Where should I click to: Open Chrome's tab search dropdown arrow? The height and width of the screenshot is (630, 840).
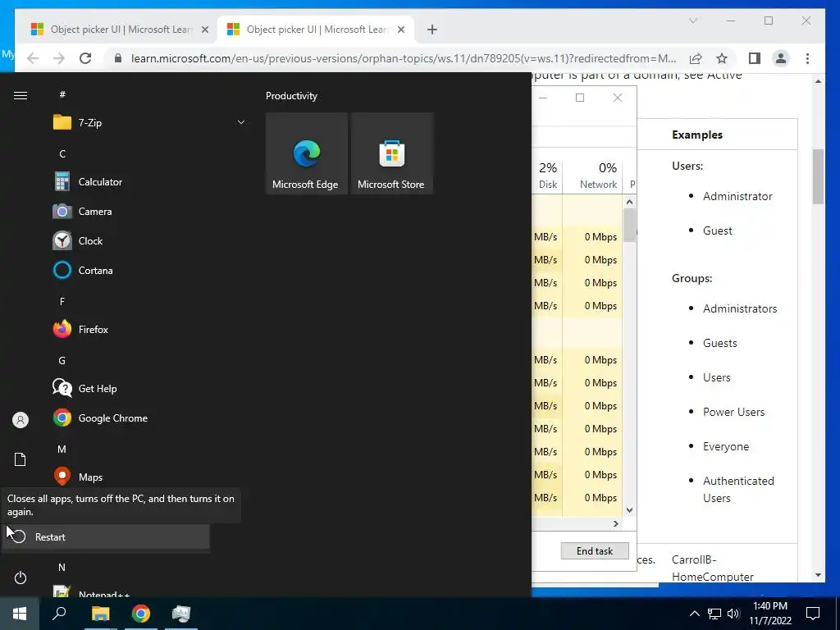tap(693, 21)
